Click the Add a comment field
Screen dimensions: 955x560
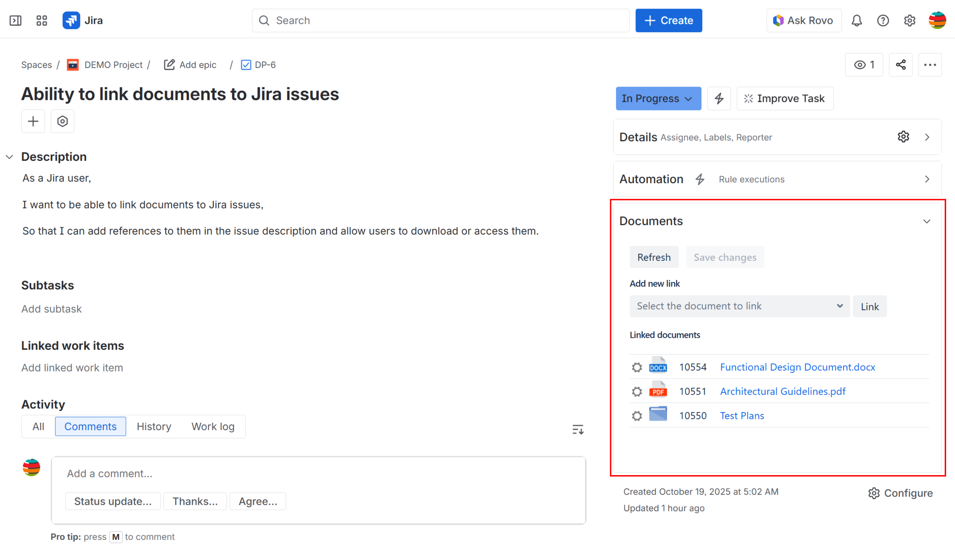tap(318, 473)
